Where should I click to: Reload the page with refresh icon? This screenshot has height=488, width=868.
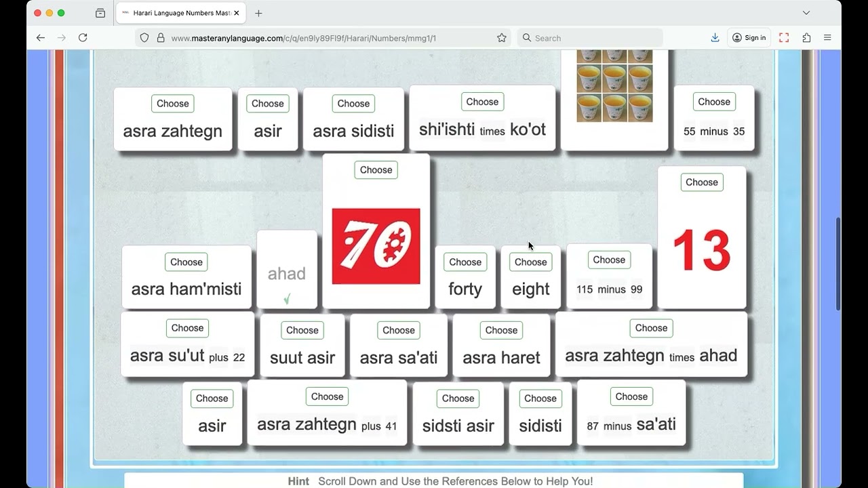point(83,38)
